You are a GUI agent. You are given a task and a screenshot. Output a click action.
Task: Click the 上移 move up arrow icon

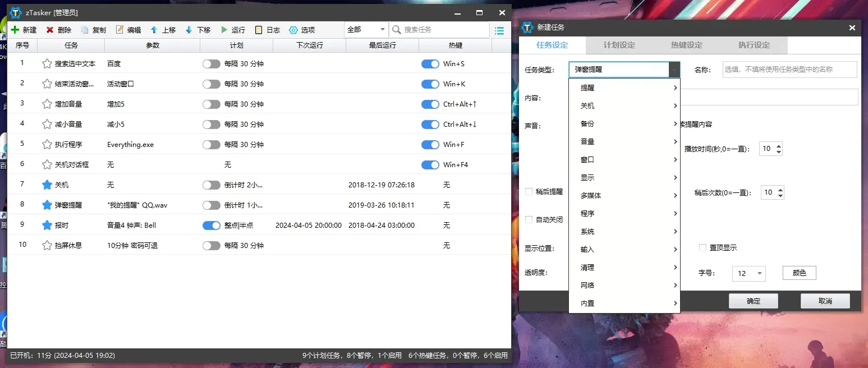click(x=154, y=30)
